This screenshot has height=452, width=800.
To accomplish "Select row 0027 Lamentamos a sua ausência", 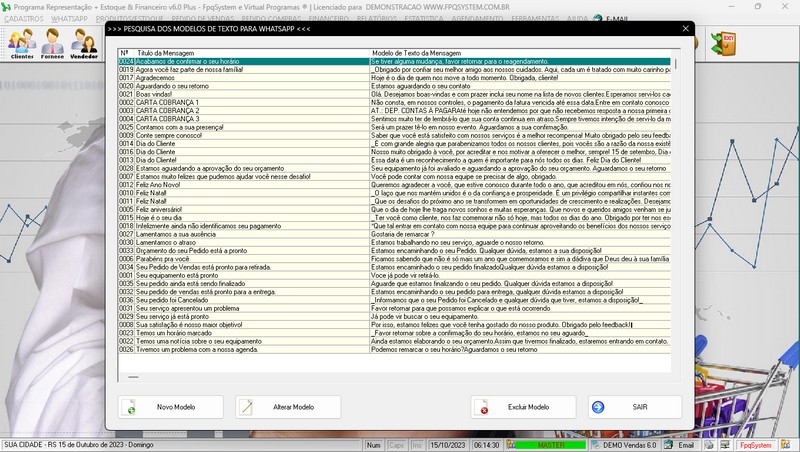I will (394, 234).
